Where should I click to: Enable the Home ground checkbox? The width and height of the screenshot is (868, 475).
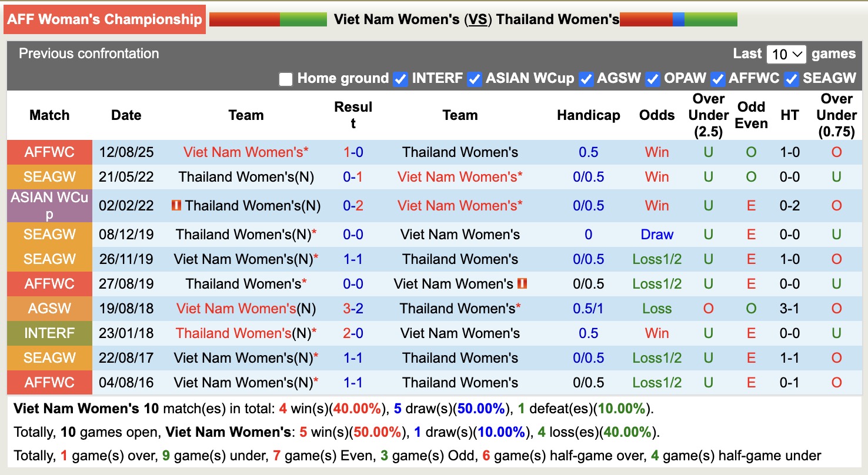[x=286, y=78]
